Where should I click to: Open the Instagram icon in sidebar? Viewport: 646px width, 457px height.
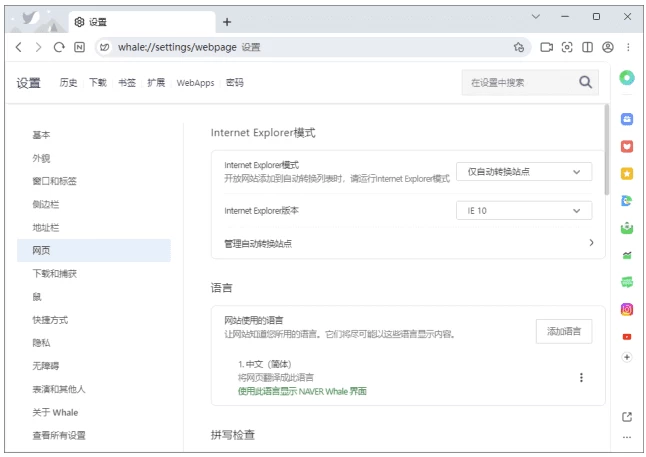pos(627,310)
